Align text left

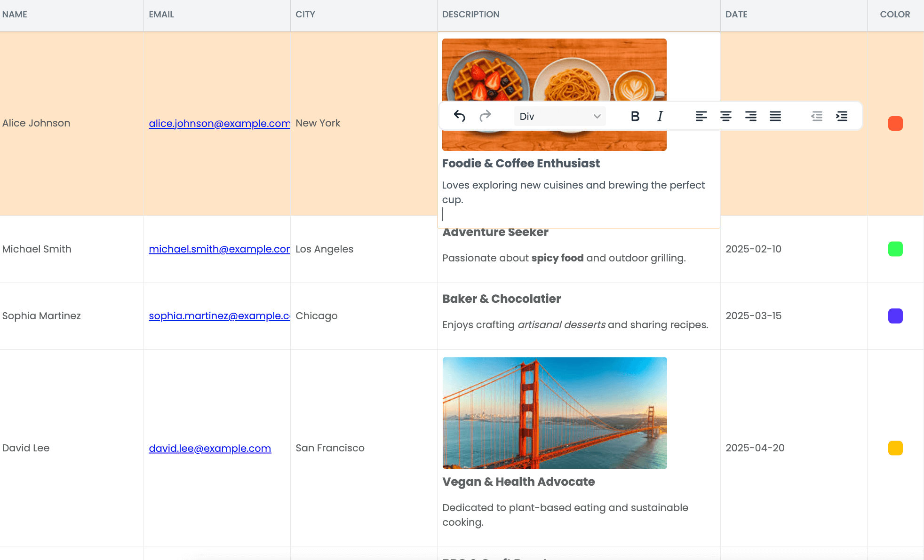701,116
